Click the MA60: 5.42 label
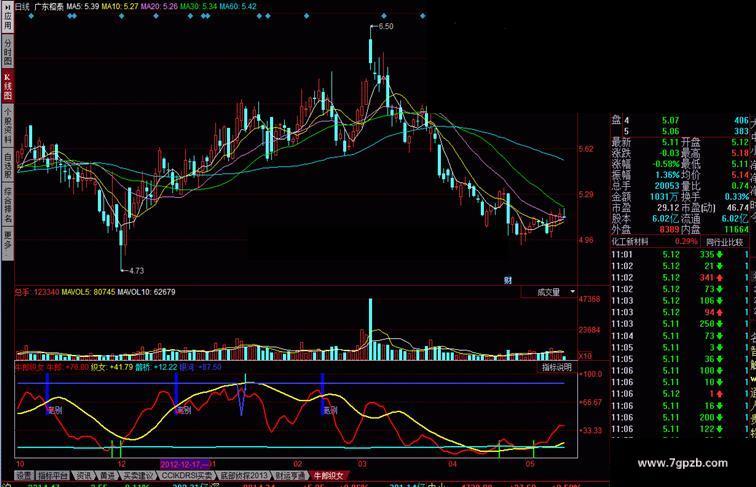This screenshot has height=487, width=756. point(238,7)
